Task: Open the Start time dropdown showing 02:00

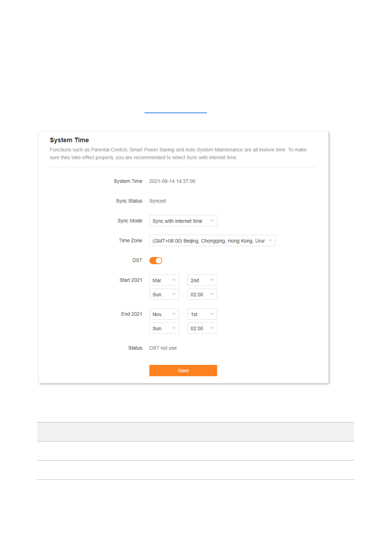Action: tap(202, 294)
